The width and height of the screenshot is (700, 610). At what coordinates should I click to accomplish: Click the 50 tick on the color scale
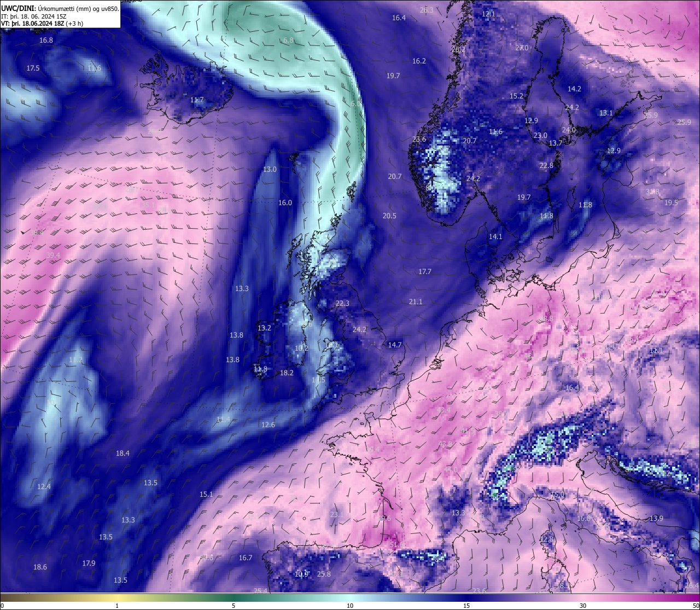click(696, 606)
